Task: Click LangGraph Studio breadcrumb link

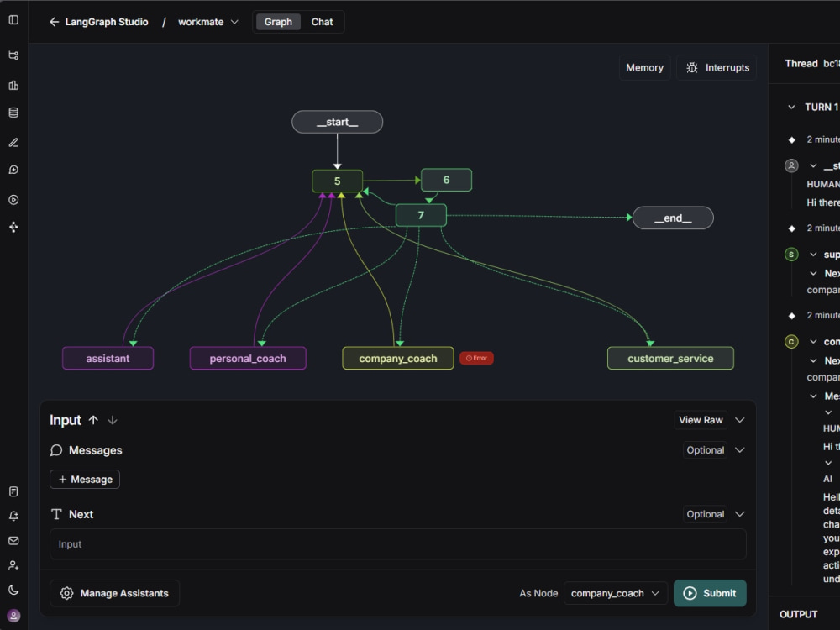Action: point(107,22)
